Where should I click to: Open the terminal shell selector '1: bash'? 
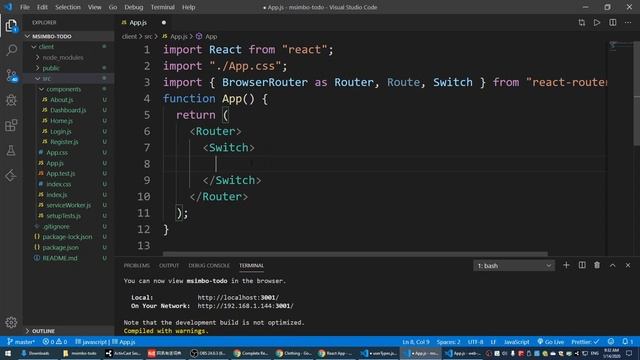tap(514, 266)
